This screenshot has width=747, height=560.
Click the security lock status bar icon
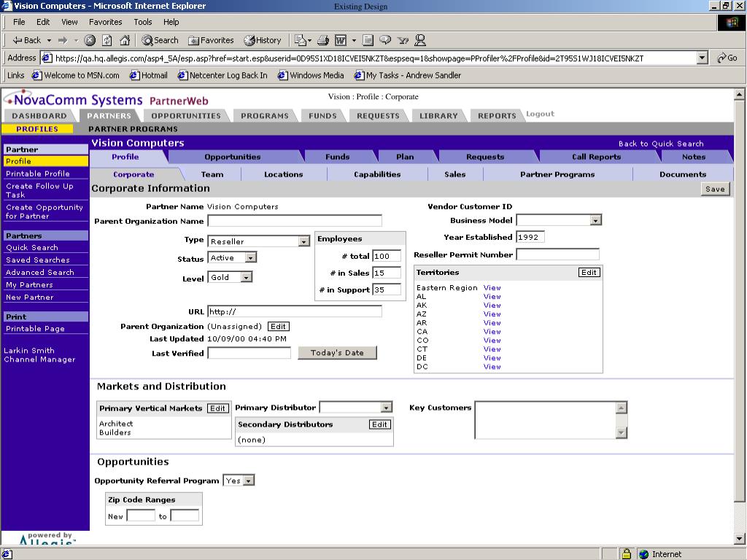(x=627, y=554)
